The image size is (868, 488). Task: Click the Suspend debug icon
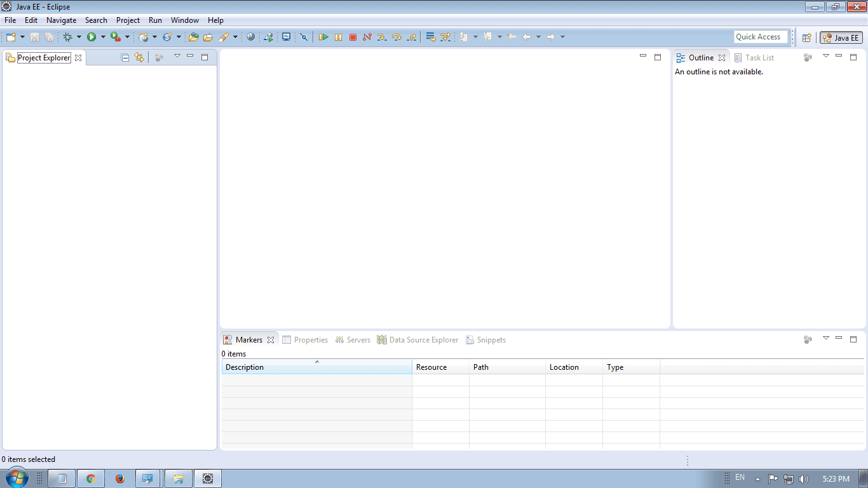[x=338, y=37]
